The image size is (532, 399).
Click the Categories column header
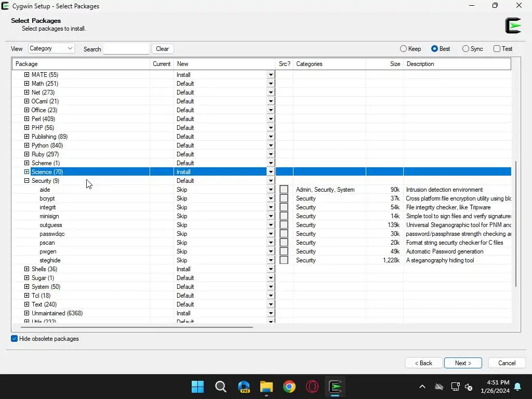coord(329,64)
